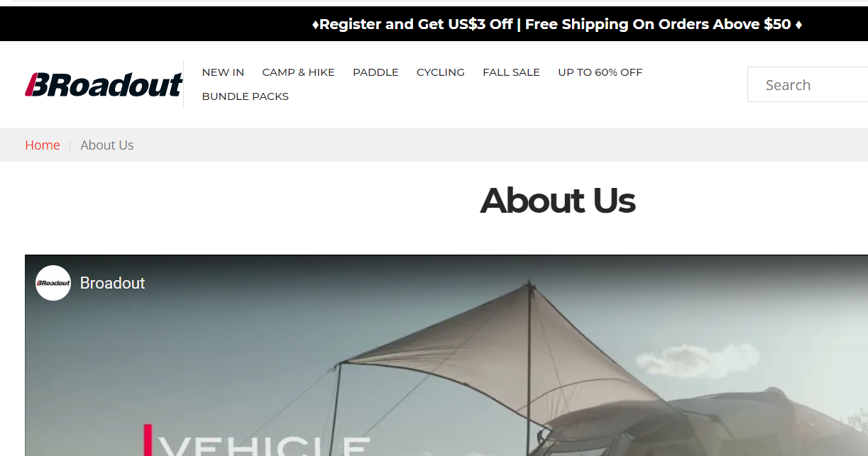
Task: Click into the Search field
Action: click(x=808, y=84)
